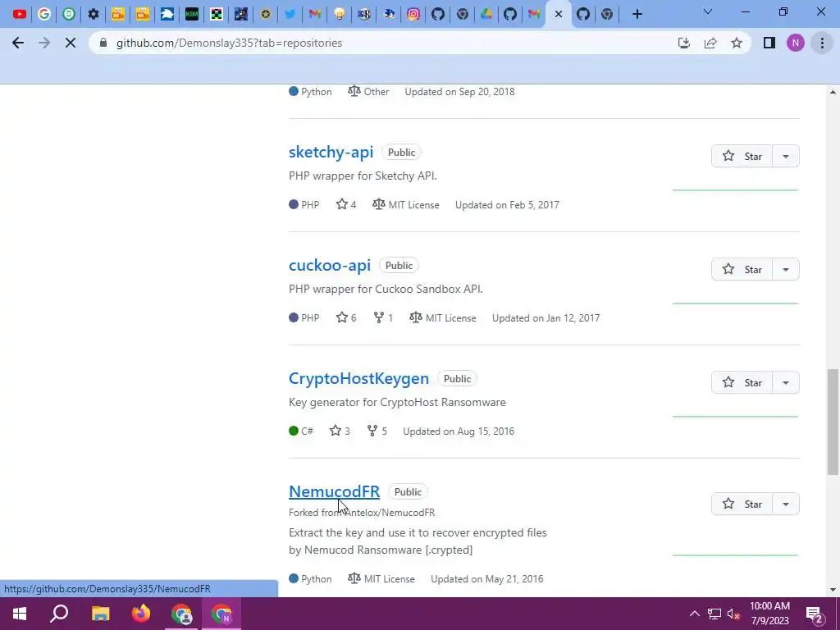
Task: Switch to the Sonic icon browser tab
Action: pyautogui.click(x=389, y=14)
